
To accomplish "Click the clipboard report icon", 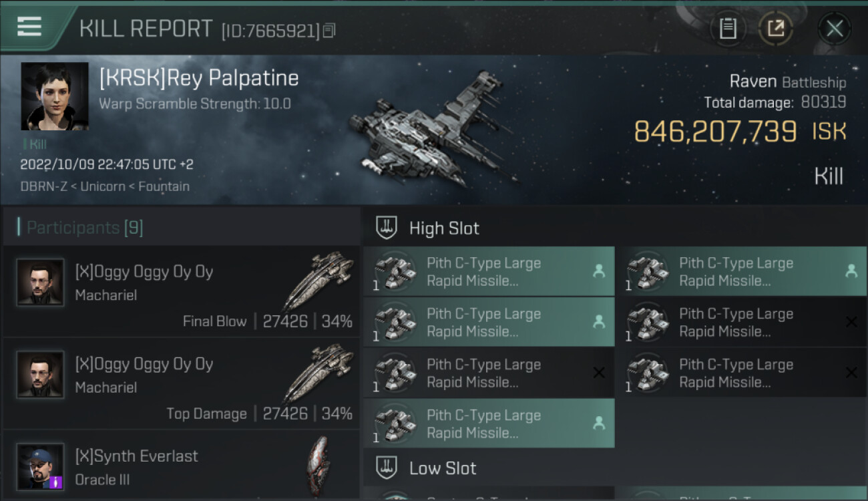I will coord(727,28).
